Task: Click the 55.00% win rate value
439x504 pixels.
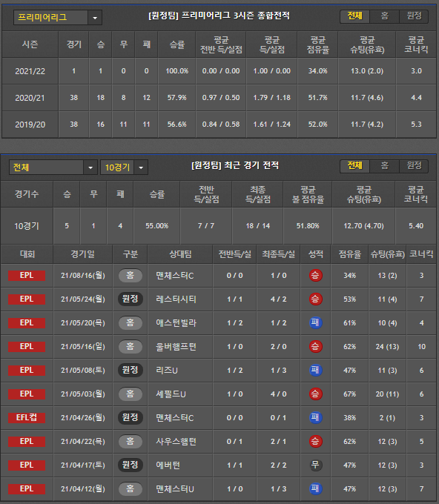Action: [x=157, y=226]
